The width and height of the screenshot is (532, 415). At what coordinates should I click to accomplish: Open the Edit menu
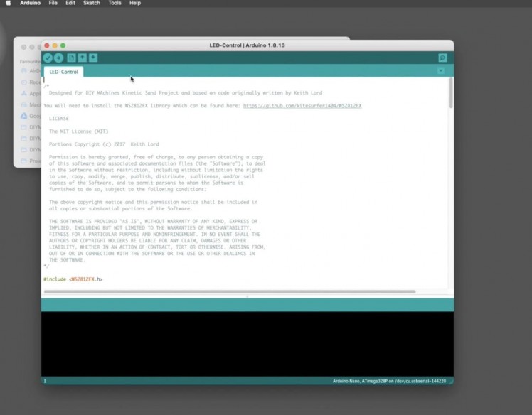pos(70,3)
